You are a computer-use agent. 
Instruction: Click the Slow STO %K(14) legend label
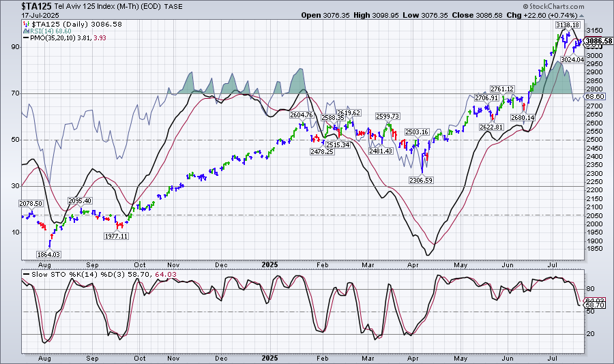pos(57,275)
